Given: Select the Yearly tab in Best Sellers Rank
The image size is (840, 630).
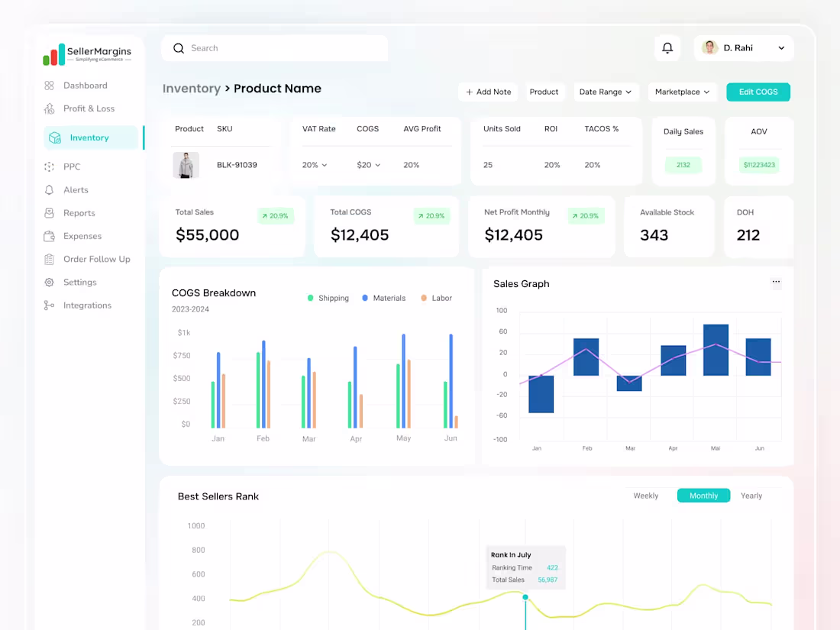Looking at the screenshot, I should [751, 496].
